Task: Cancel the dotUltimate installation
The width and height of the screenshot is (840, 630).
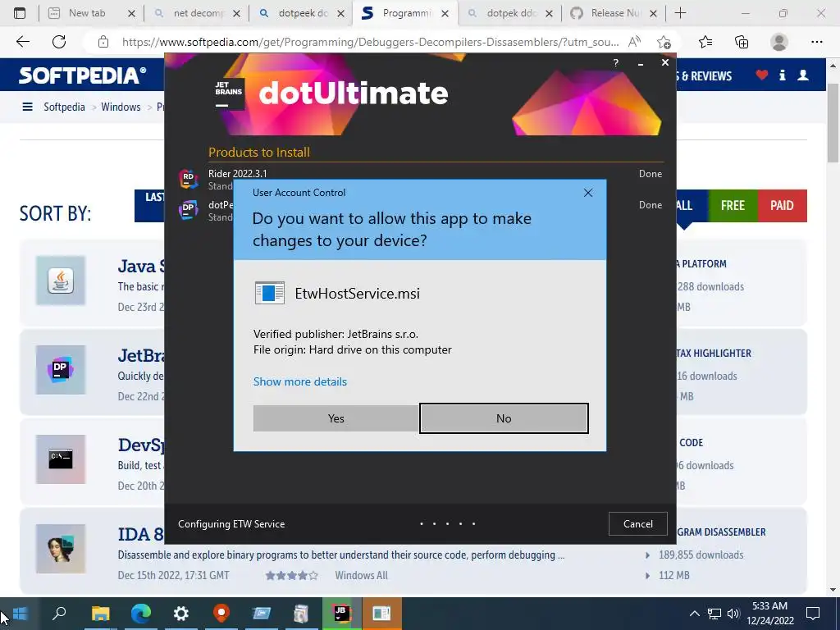Action: click(x=637, y=524)
